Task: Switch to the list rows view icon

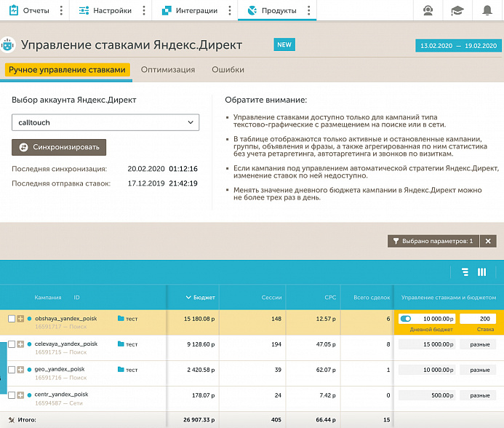Action: tap(465, 272)
